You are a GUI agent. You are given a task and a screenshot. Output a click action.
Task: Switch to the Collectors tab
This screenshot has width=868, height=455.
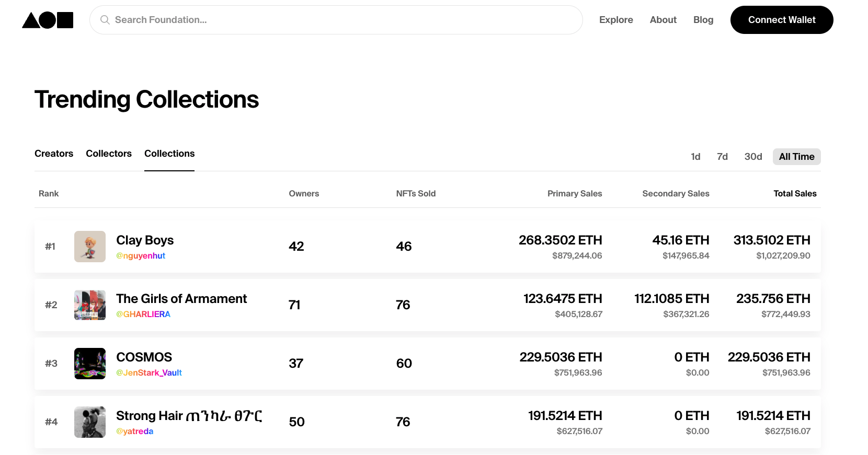coord(109,154)
